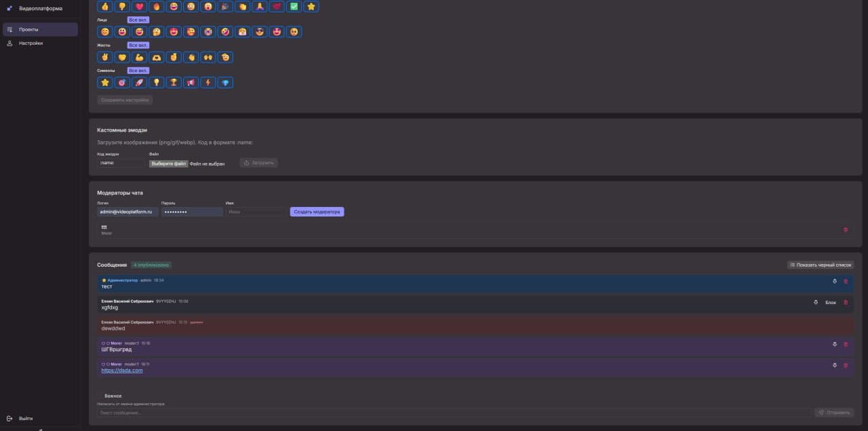Pin the moderator message 'ШГВршгрвд'
Viewport: 868px width, 431px height.
click(835, 344)
